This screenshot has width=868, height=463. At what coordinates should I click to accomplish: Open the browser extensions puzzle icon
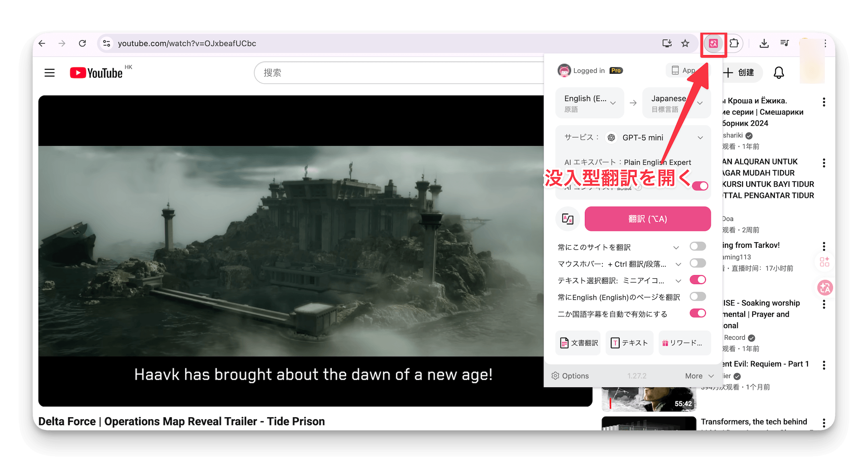tap(734, 43)
